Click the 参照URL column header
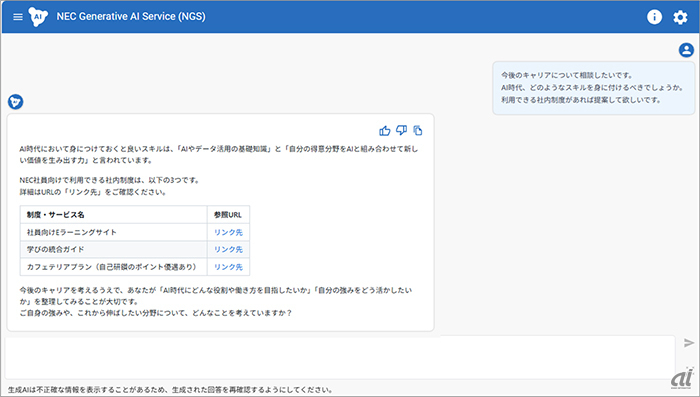 (x=228, y=214)
